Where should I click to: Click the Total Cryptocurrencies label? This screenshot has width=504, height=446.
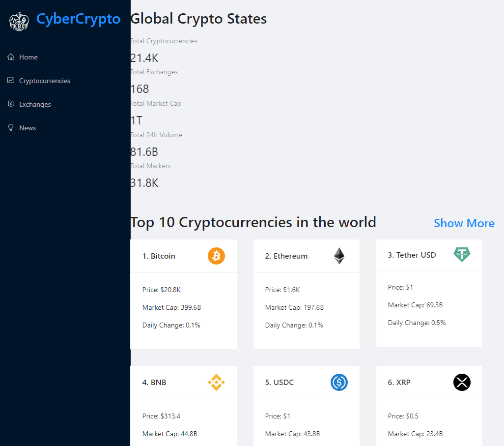pyautogui.click(x=164, y=41)
